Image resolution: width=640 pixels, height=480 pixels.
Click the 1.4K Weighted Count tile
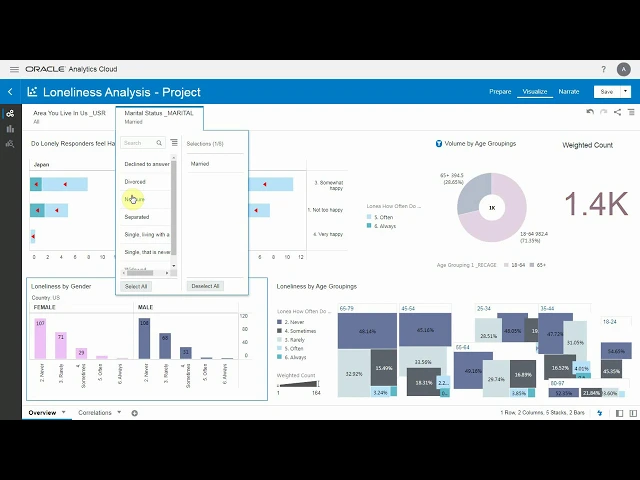pos(596,203)
